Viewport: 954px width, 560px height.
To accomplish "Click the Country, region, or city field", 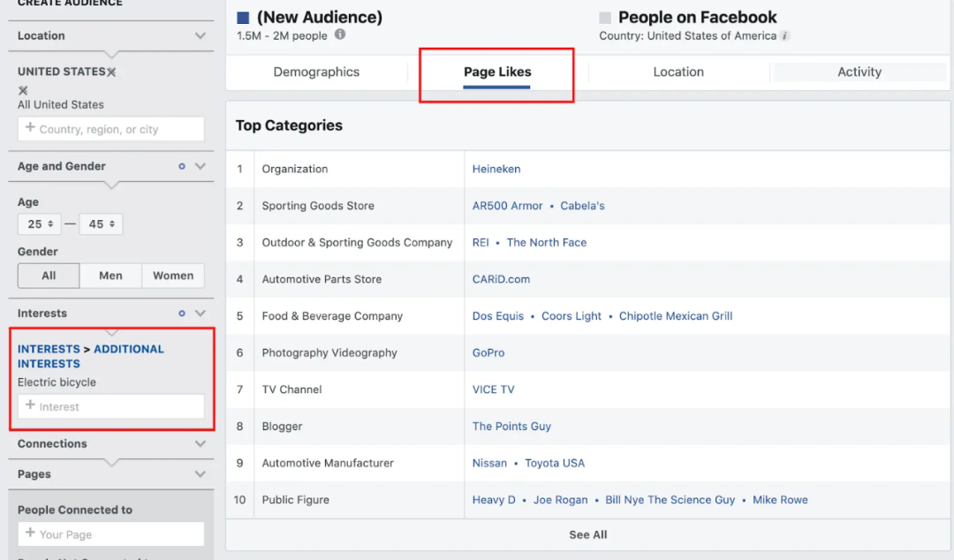I will pos(111,129).
